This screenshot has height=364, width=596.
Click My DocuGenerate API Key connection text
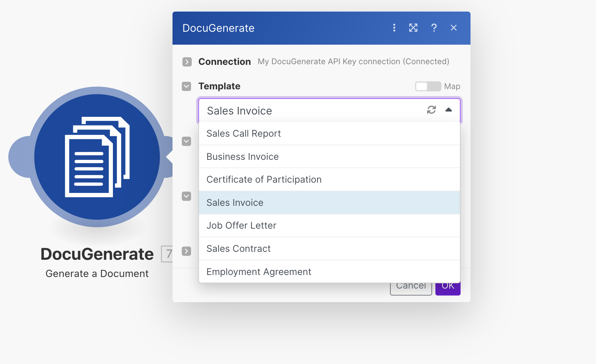tap(353, 62)
